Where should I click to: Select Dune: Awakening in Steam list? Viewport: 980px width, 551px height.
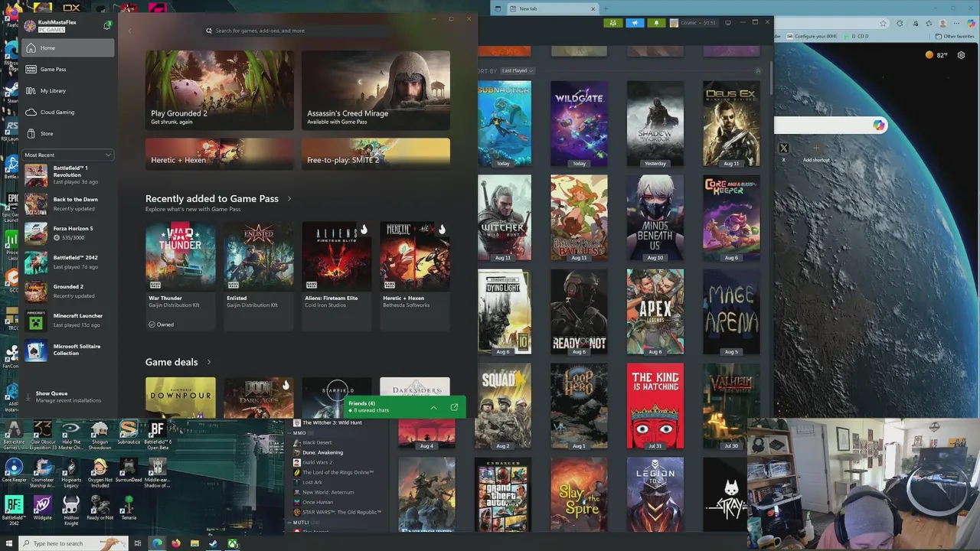pos(322,452)
